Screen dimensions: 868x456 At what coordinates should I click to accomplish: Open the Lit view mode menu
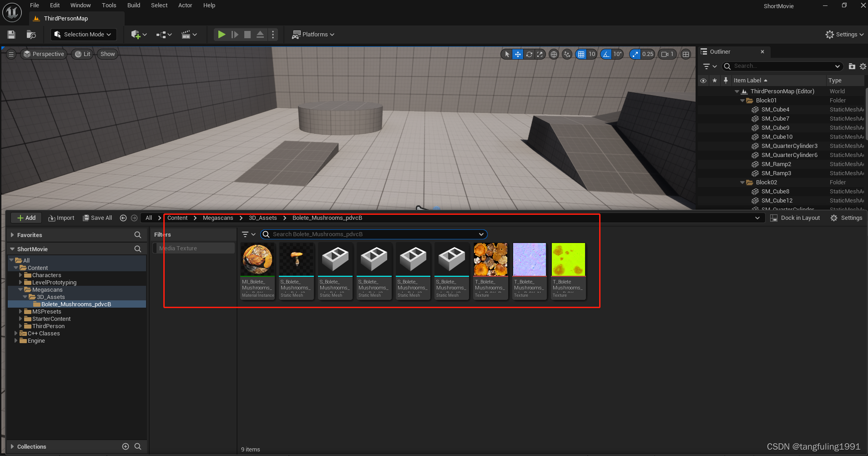pos(83,54)
